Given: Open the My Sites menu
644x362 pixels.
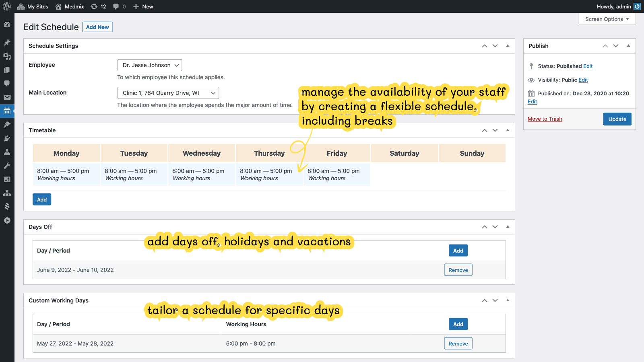Looking at the screenshot, I should click(33, 6).
